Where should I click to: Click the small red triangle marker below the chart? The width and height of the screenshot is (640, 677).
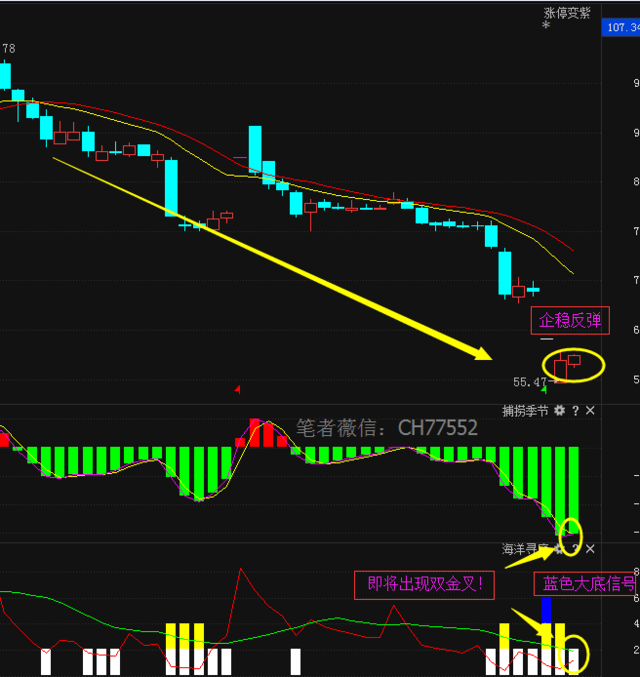pyautogui.click(x=238, y=389)
